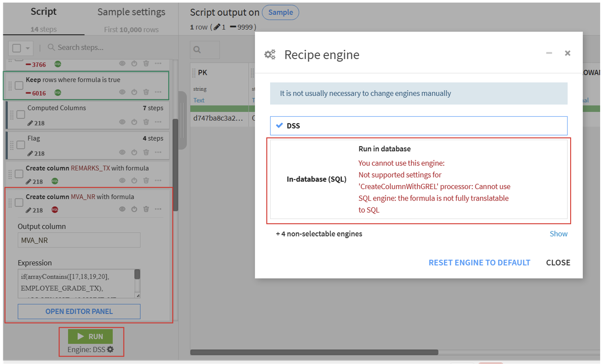This screenshot has width=604, height=364.
Task: Select the Script tab
Action: tap(44, 12)
